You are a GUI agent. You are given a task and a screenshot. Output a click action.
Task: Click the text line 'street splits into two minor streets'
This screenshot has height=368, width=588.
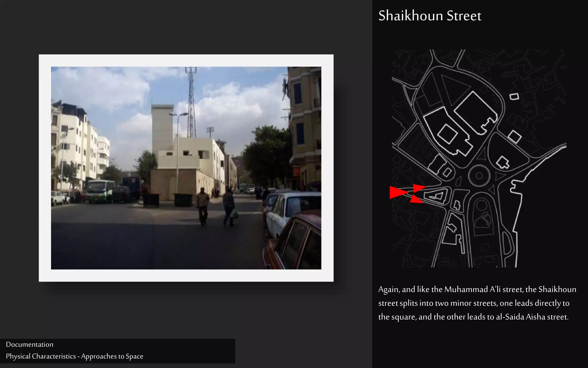pyautogui.click(x=474, y=303)
